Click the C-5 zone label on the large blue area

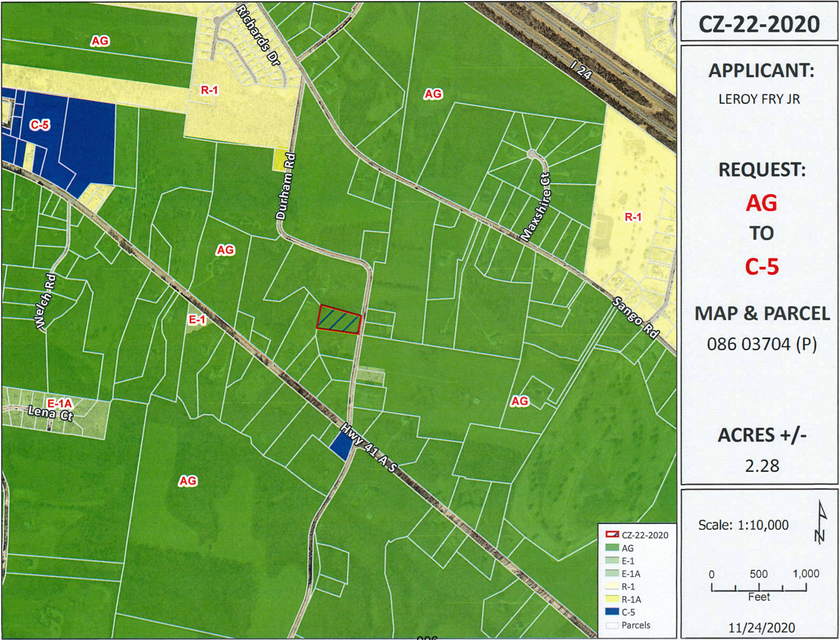pos(39,125)
